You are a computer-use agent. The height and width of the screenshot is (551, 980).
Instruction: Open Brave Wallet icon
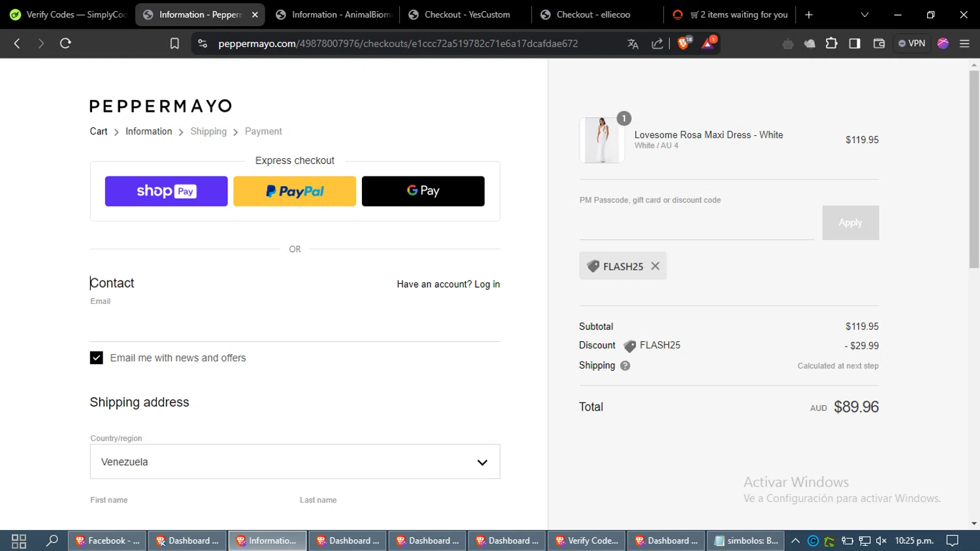(879, 43)
